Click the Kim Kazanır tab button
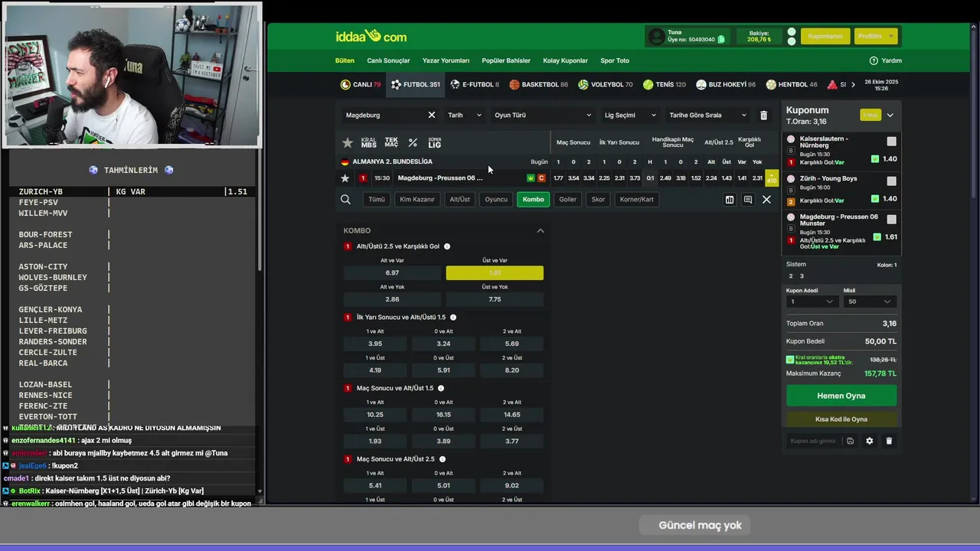The height and width of the screenshot is (551, 980). point(417,199)
